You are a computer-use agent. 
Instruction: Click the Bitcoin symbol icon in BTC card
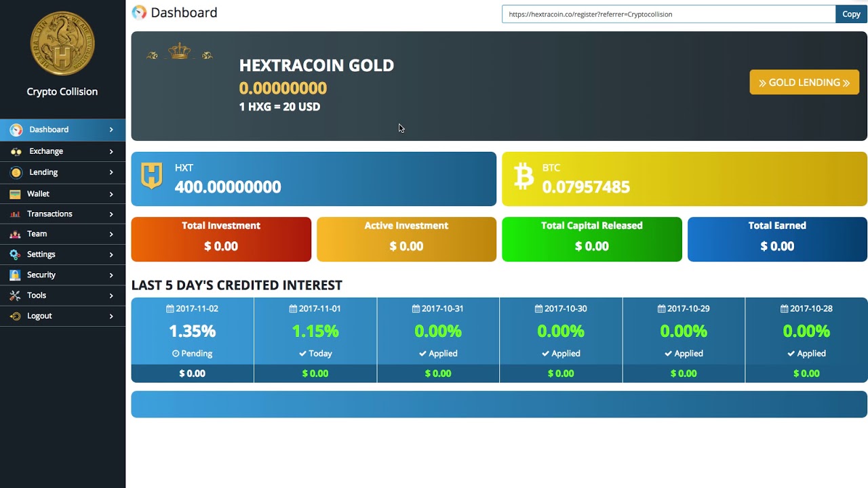click(x=524, y=176)
